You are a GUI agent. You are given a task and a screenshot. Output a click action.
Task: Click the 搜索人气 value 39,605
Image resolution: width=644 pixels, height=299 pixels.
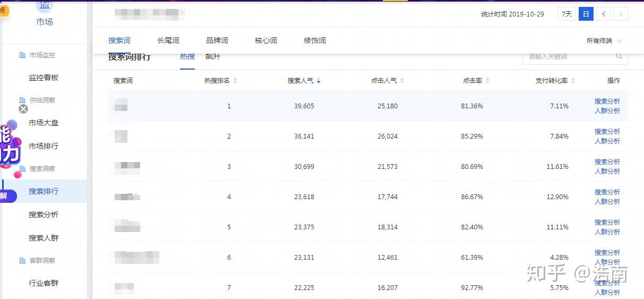tap(304, 106)
